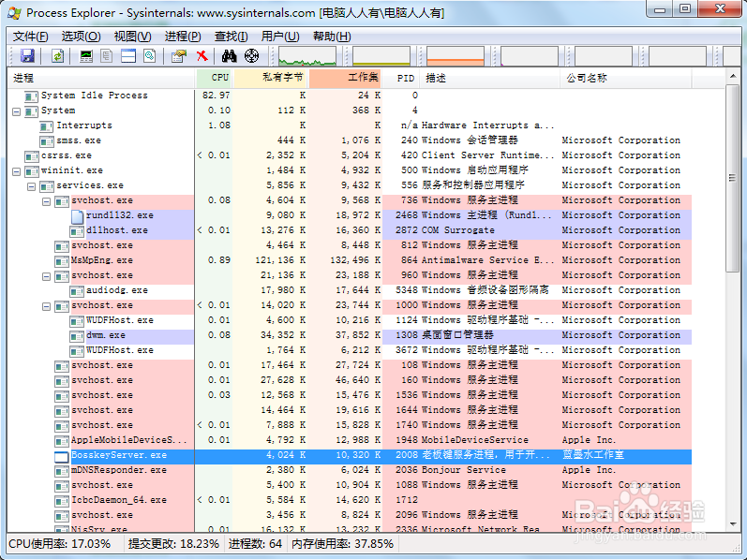Sort by the 描述 column header
Image resolution: width=747 pixels, height=560 pixels.
(x=490, y=78)
